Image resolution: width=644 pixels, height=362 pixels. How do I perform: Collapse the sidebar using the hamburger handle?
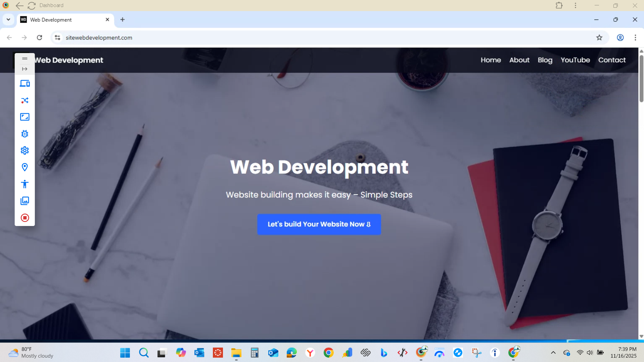click(25, 58)
